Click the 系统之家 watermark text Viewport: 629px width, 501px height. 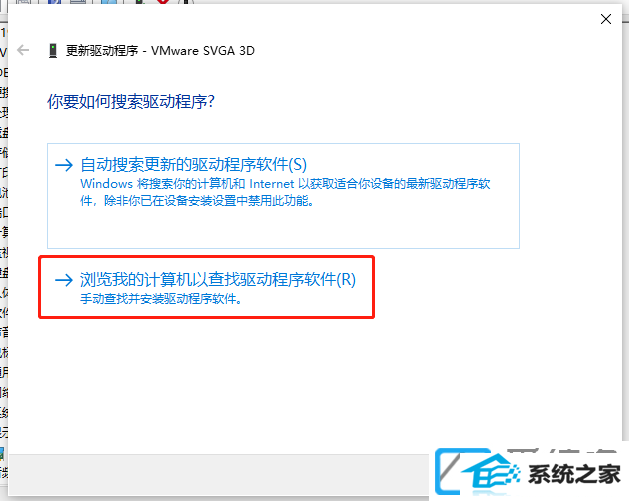click(x=574, y=474)
